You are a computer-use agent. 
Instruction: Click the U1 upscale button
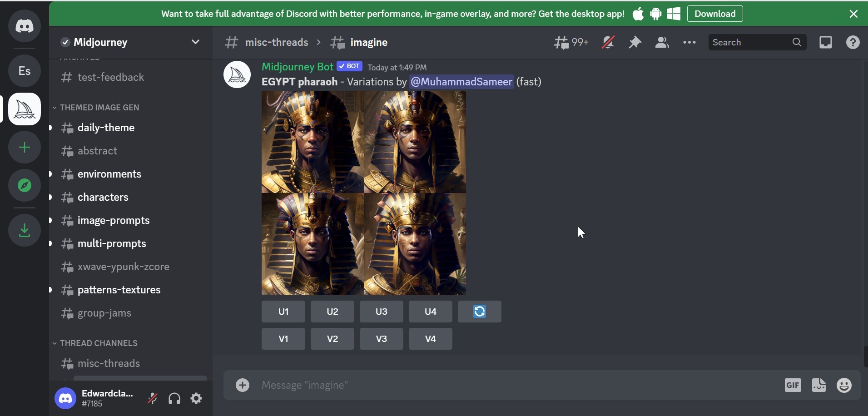(283, 312)
